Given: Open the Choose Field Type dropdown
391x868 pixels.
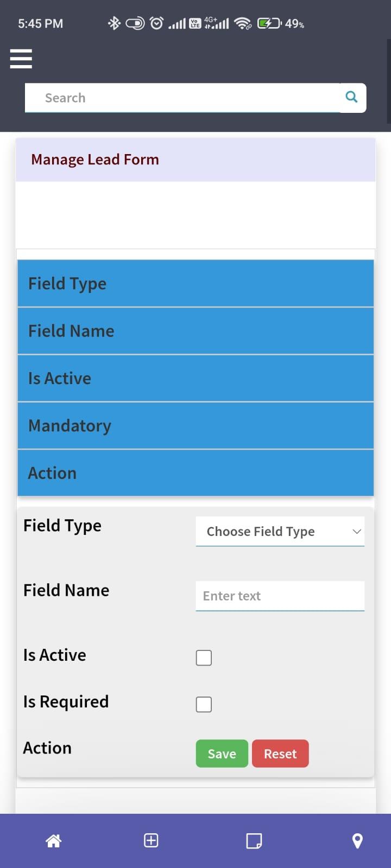Looking at the screenshot, I should point(280,531).
